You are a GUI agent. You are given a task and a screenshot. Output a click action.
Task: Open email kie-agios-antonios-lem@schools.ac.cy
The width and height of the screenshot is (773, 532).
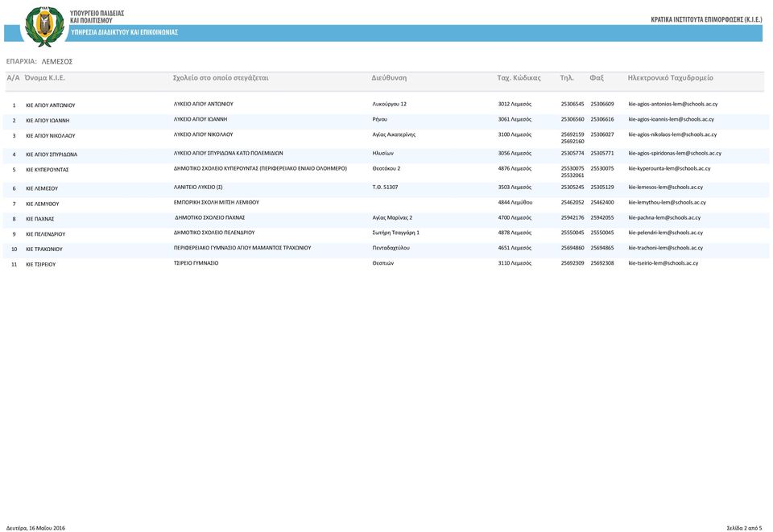click(x=673, y=105)
